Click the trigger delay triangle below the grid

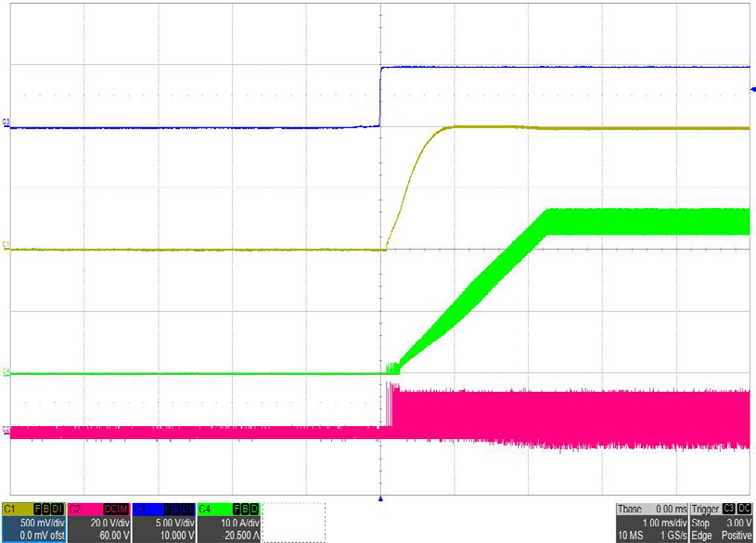(x=380, y=499)
